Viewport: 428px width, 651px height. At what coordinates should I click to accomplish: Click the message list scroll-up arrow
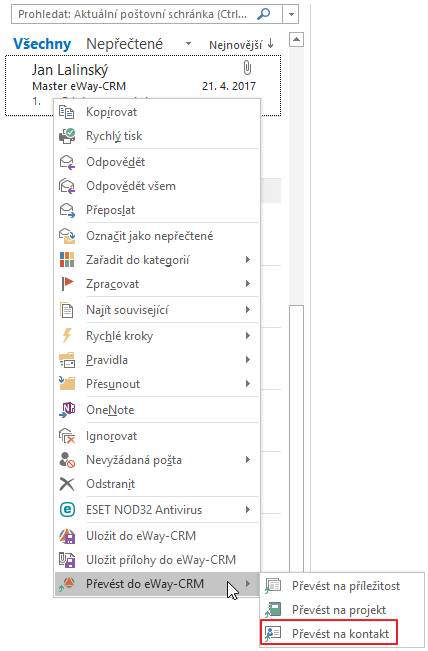point(296,40)
